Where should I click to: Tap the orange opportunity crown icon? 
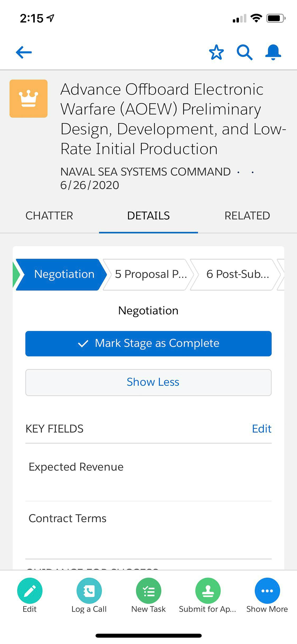click(29, 98)
